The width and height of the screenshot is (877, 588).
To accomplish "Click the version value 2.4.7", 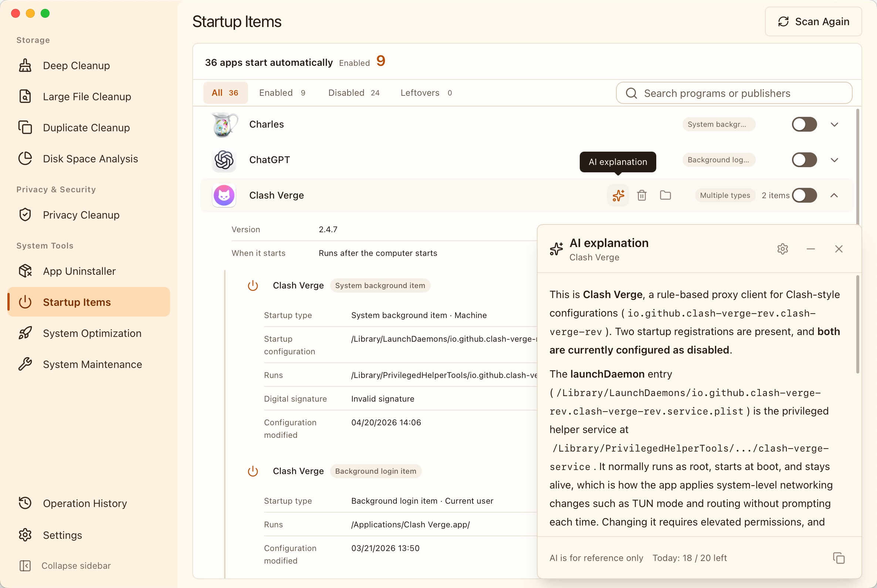I will coord(328,230).
